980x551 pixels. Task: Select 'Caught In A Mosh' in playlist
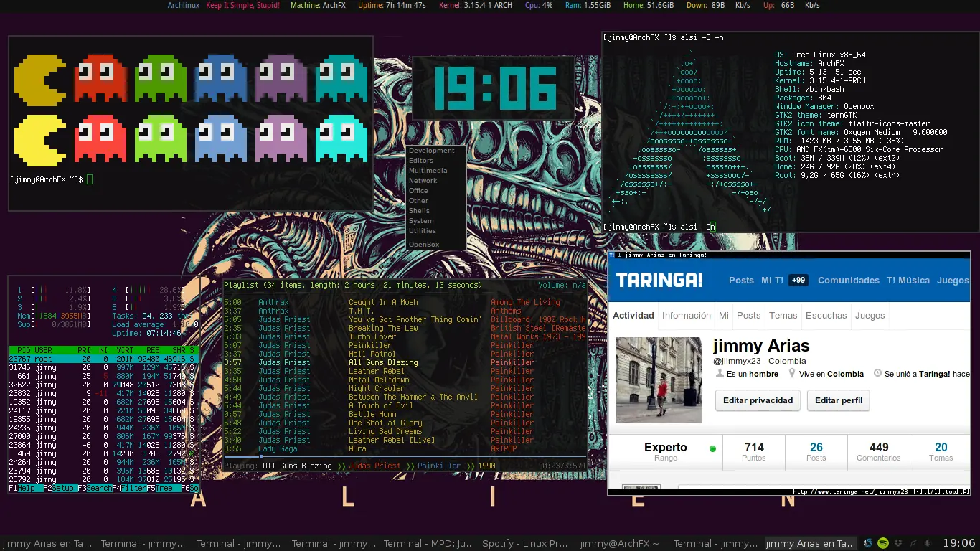(405, 302)
